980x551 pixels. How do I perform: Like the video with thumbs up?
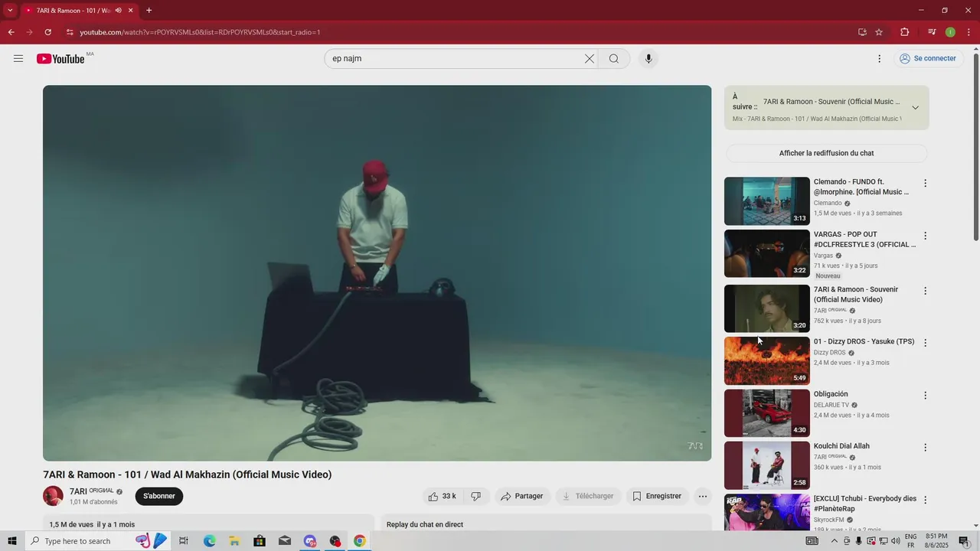tap(443, 497)
